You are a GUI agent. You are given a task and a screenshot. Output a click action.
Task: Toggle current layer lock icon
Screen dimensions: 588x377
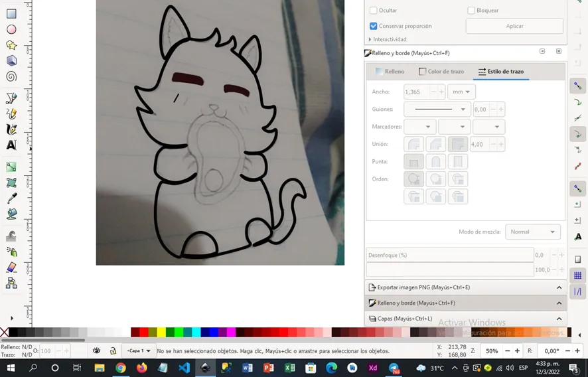click(x=113, y=350)
